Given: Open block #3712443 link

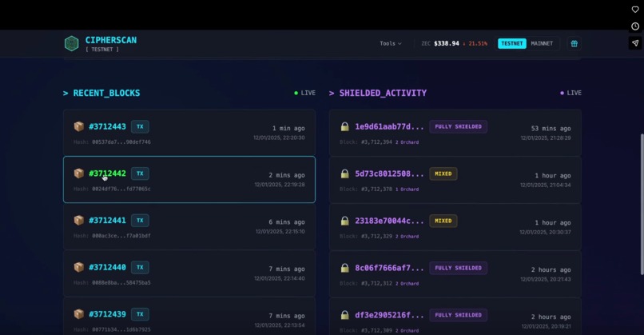Looking at the screenshot, I should pyautogui.click(x=108, y=126).
